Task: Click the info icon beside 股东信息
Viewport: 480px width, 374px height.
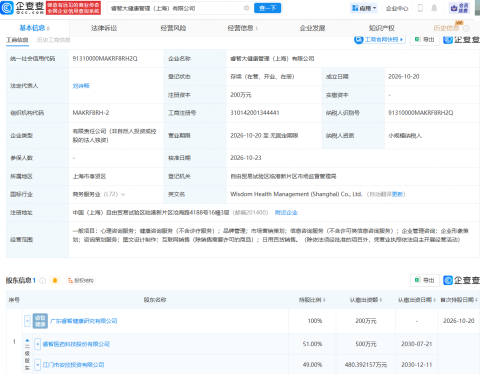Action: coord(42,281)
